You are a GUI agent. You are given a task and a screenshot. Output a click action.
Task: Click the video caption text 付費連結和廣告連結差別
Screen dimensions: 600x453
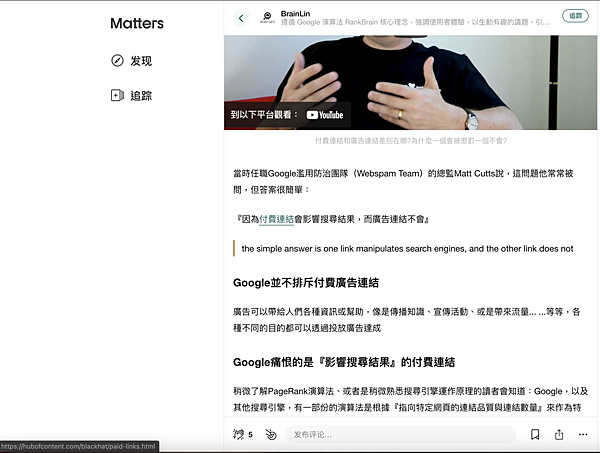(411, 141)
